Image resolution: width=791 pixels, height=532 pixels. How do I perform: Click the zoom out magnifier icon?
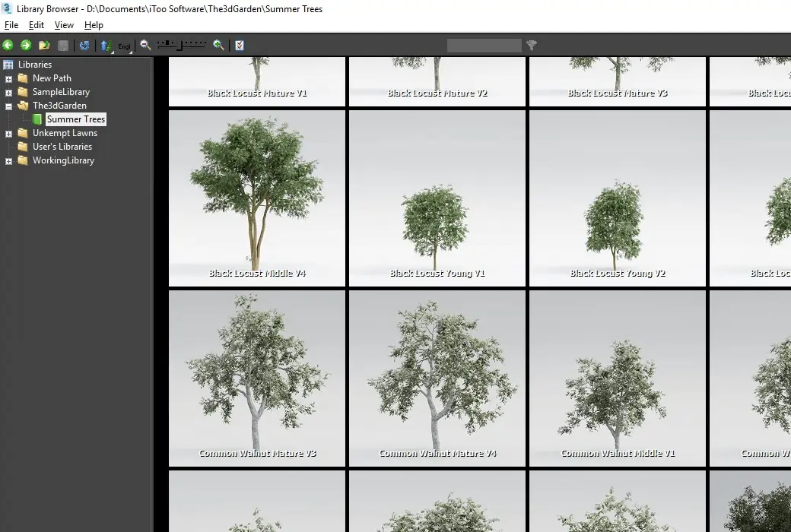(146, 45)
